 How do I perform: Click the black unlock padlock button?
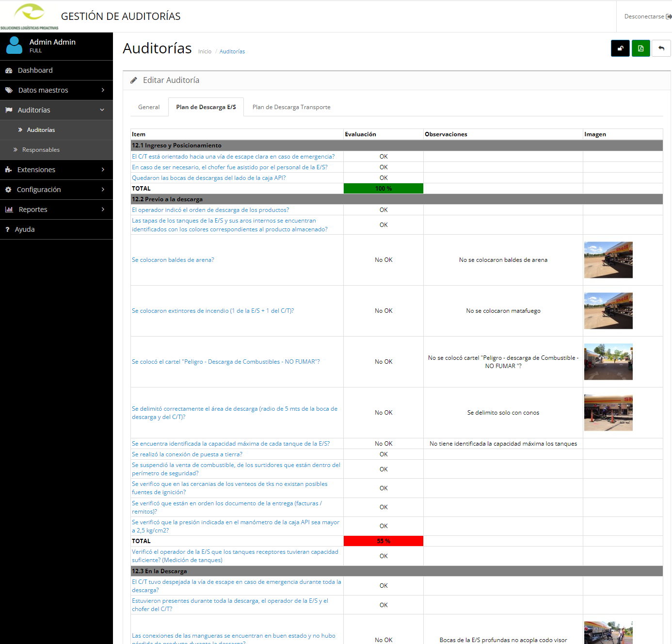(620, 48)
